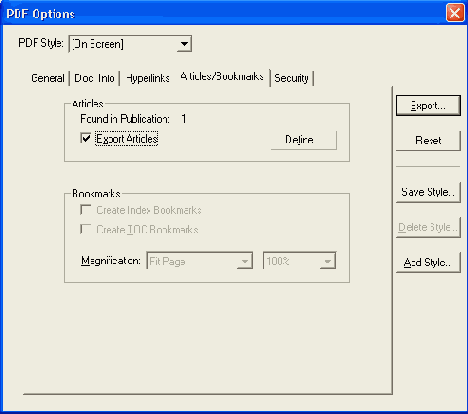Go to the Security tab
Viewport: 468px width, 414px height.
pyautogui.click(x=291, y=78)
